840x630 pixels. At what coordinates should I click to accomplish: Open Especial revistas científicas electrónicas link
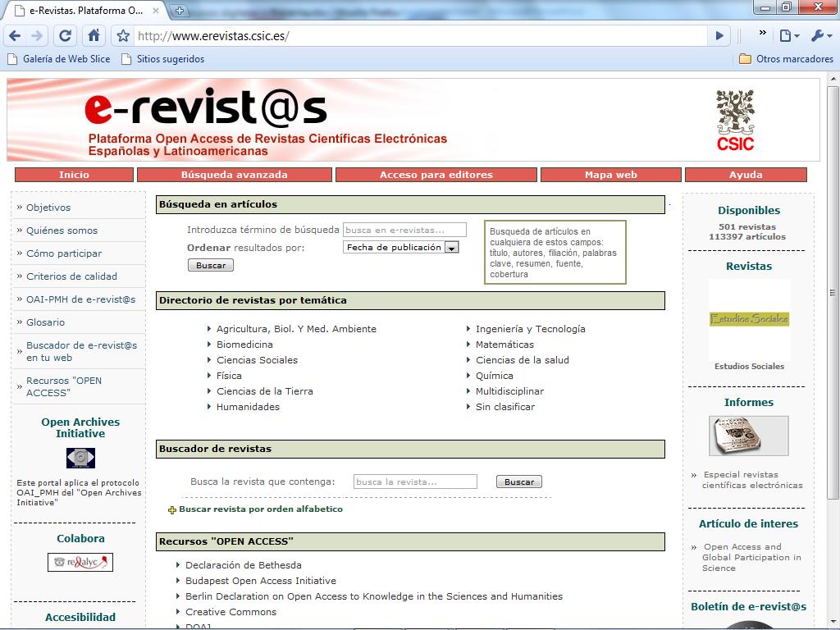coord(752,480)
